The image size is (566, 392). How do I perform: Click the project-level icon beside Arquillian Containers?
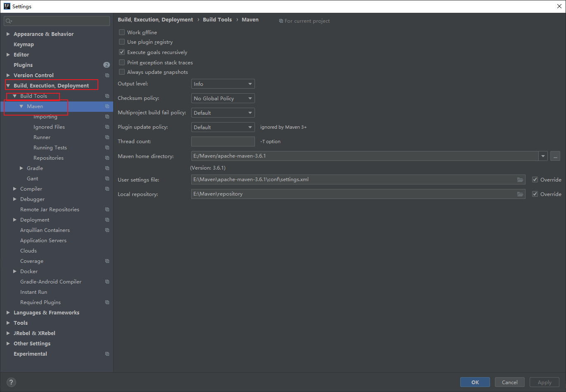107,230
